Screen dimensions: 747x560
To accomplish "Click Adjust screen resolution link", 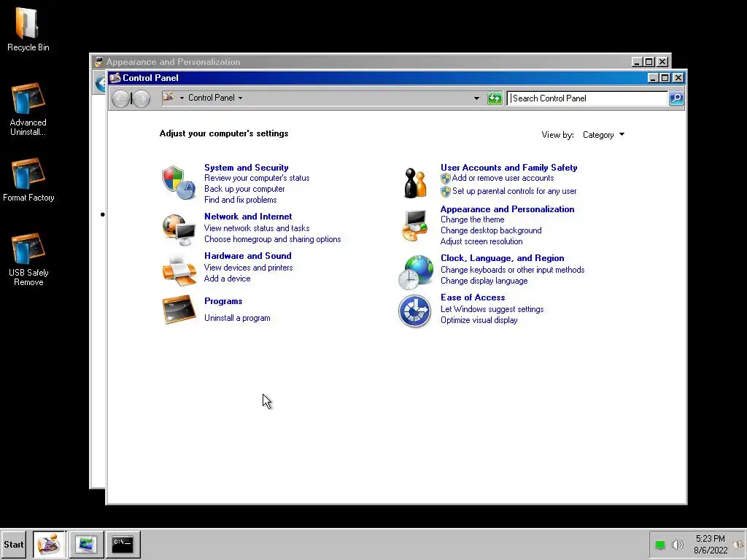I will click(481, 242).
